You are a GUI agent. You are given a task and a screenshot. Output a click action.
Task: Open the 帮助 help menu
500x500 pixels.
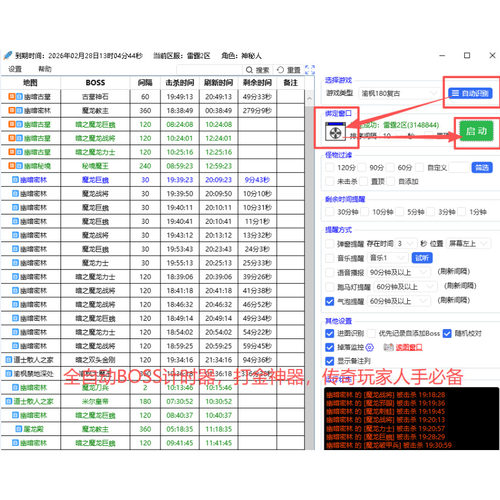tap(45, 69)
